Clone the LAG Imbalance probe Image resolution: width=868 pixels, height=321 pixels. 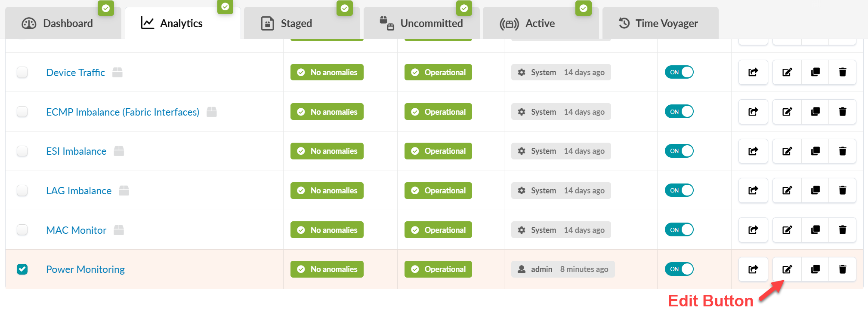(x=815, y=190)
